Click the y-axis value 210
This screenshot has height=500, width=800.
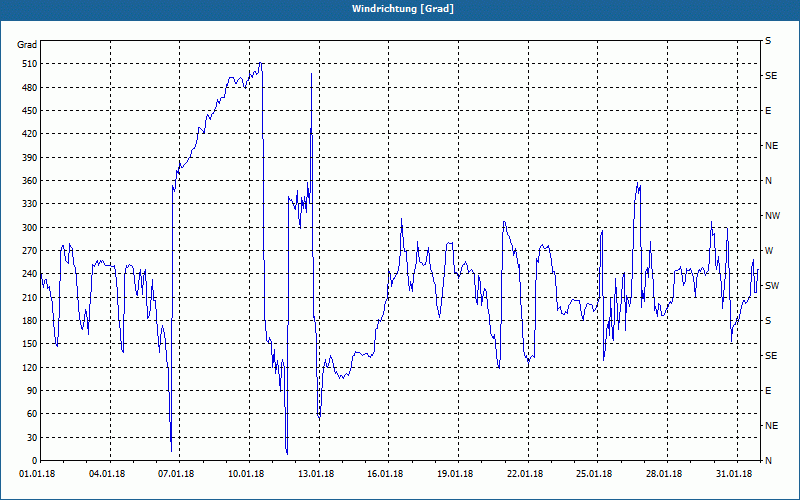(31, 297)
